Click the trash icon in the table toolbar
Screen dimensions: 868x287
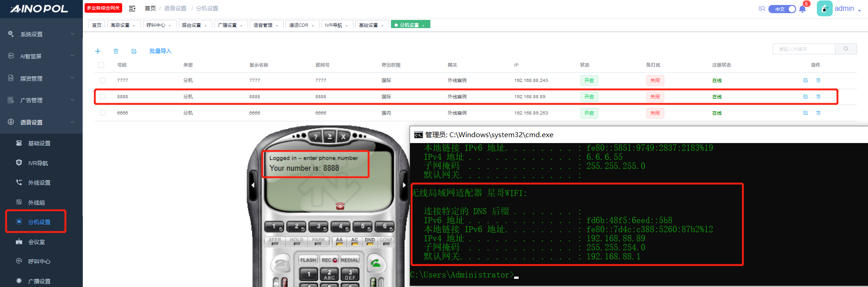[x=116, y=51]
